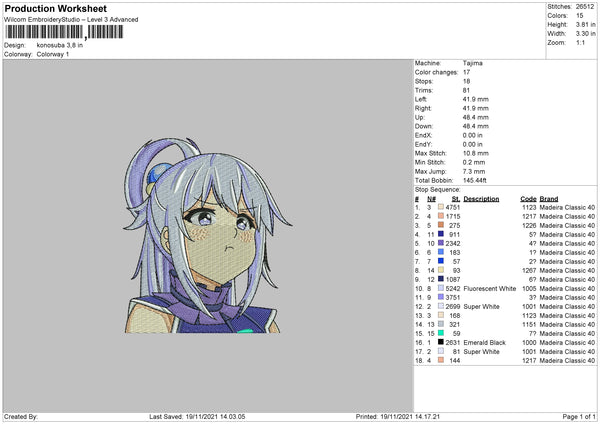Pick the grey swatch in stop row 14

[441, 324]
